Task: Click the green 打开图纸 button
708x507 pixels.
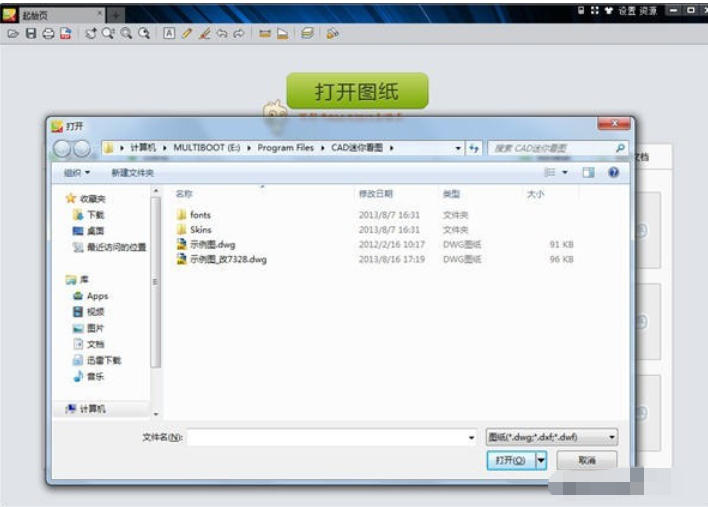Action: [x=357, y=91]
